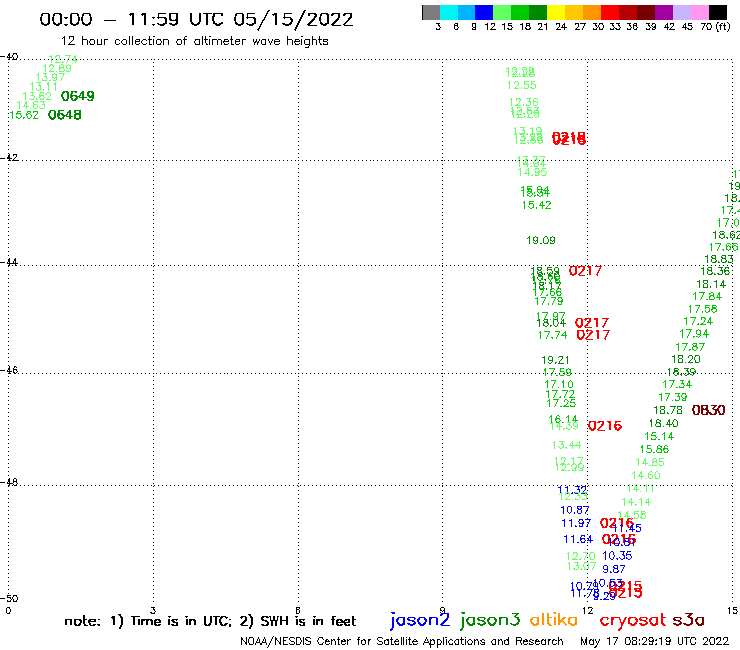The width and height of the screenshot is (740, 650).
Task: Click the chart title date '05/15/2022'
Action: pos(293,20)
